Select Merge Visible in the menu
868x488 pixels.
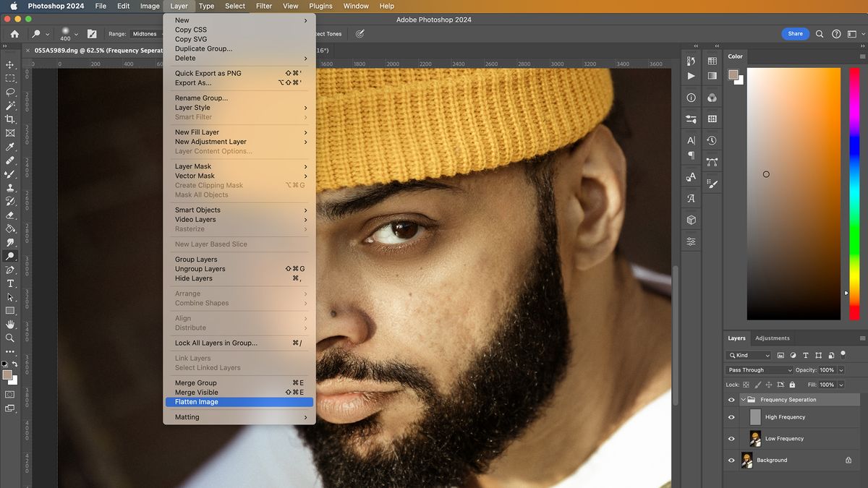click(x=195, y=393)
